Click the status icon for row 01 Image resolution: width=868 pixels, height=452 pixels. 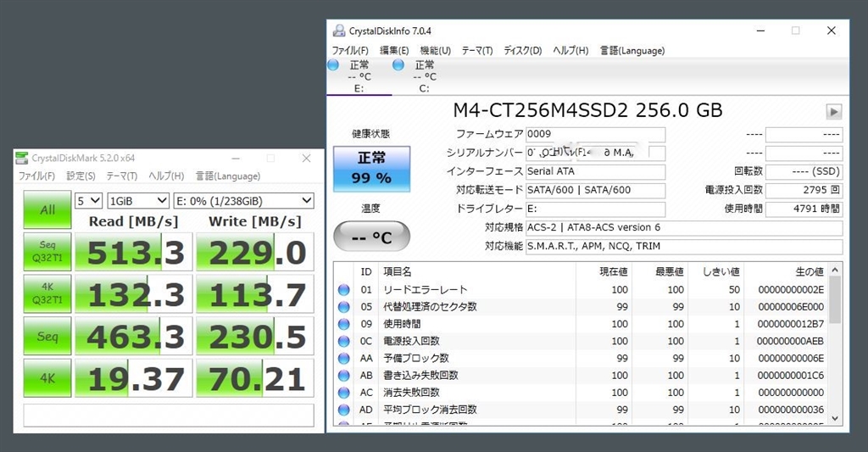pyautogui.click(x=344, y=290)
